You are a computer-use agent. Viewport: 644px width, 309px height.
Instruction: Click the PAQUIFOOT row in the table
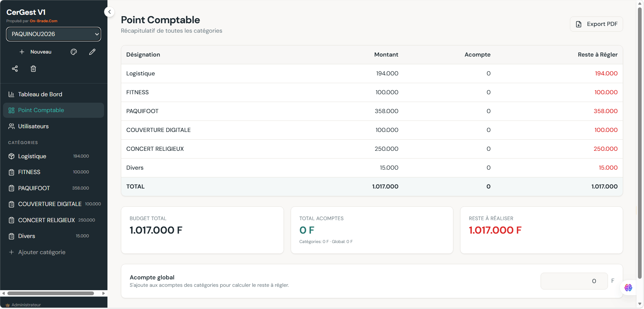coord(372,111)
